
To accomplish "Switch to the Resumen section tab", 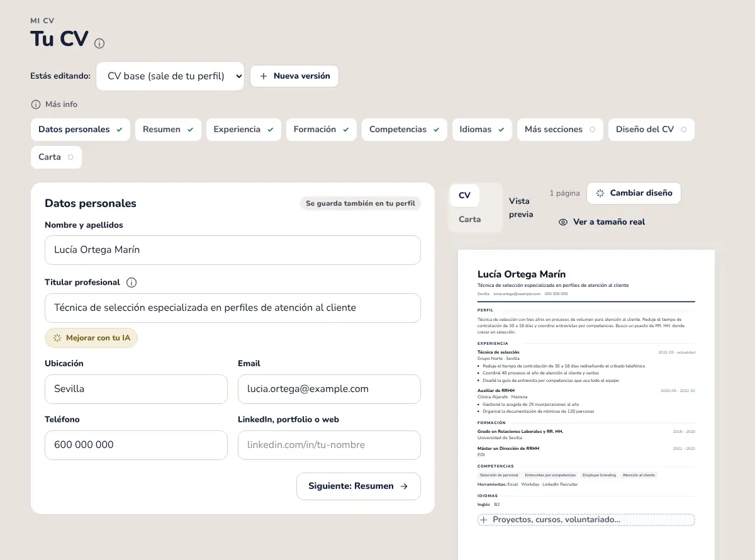I will 168,129.
